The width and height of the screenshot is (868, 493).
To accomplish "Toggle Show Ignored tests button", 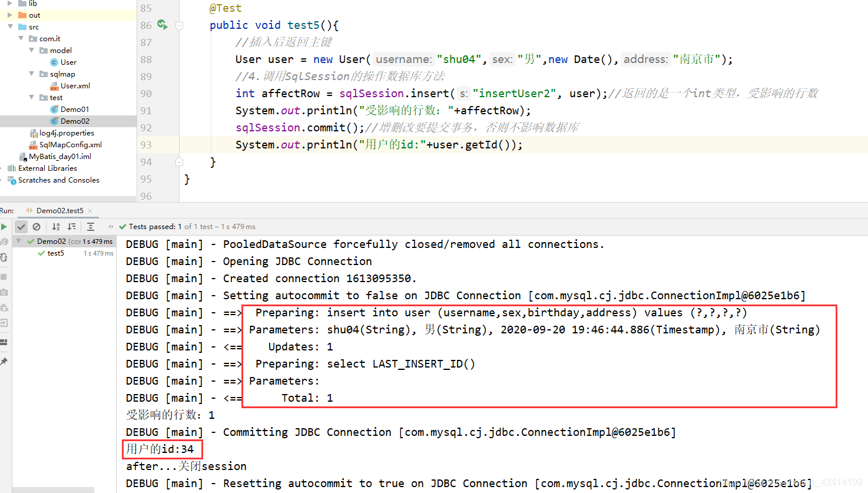I will [x=37, y=227].
